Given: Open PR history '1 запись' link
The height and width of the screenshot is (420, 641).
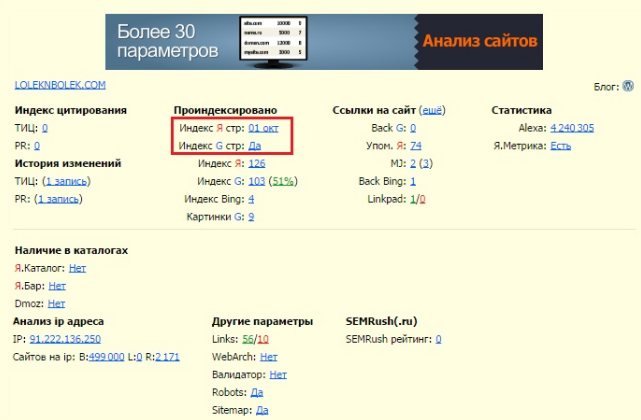Looking at the screenshot, I should [58, 199].
